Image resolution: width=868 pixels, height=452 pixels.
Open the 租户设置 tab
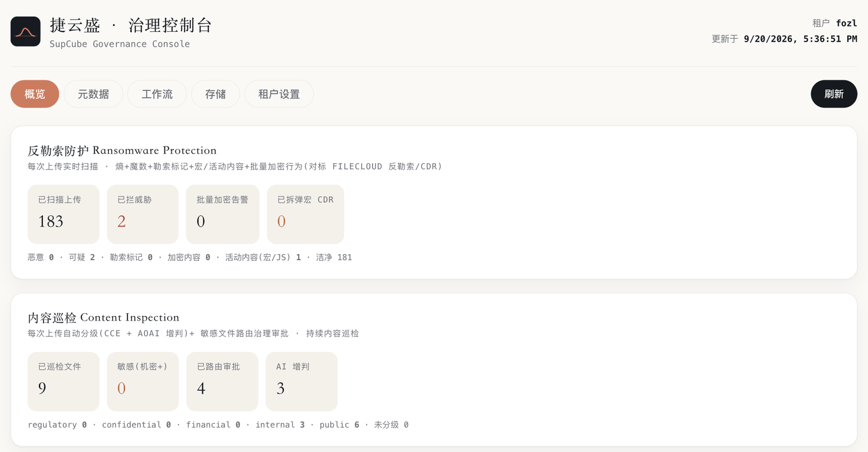click(279, 94)
